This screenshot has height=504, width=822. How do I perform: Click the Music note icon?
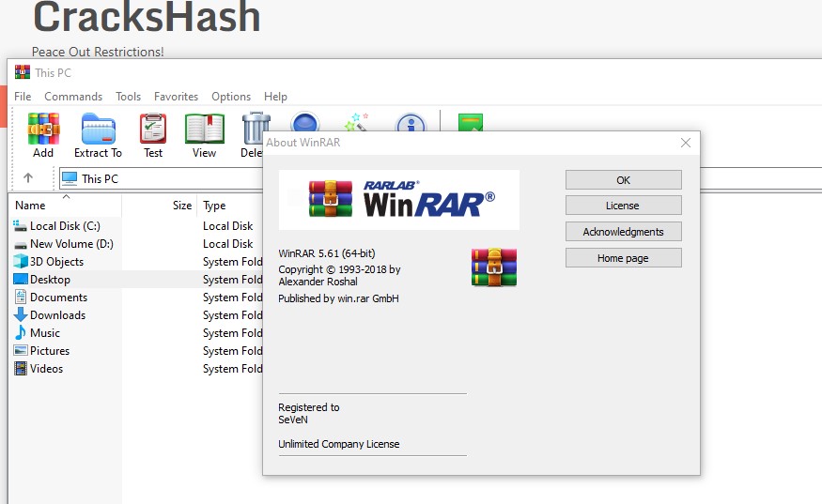click(x=21, y=332)
